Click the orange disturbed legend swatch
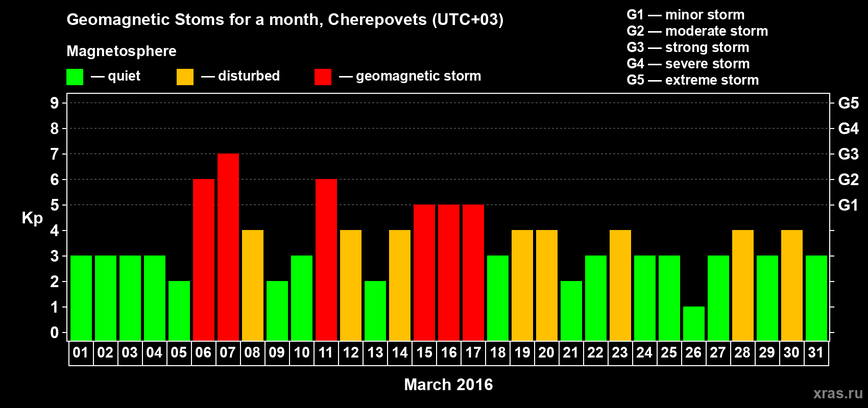Image resolution: width=868 pixels, height=408 pixels. 185,77
